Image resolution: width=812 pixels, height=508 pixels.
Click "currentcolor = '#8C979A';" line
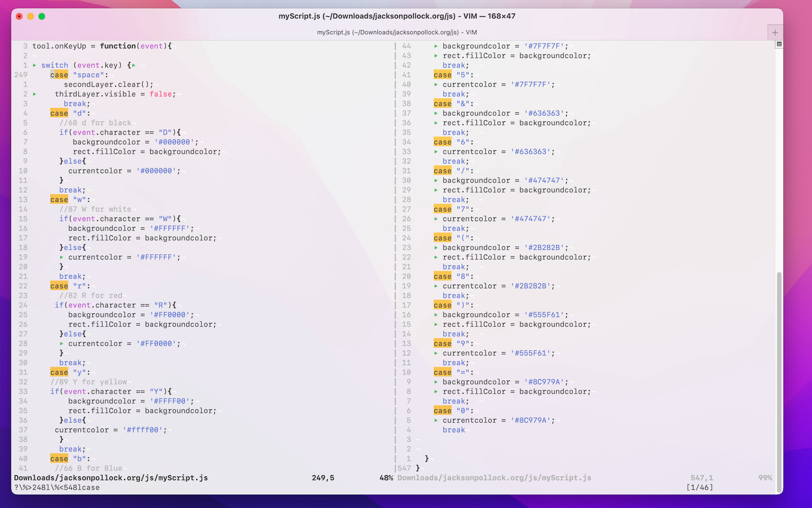(x=498, y=420)
